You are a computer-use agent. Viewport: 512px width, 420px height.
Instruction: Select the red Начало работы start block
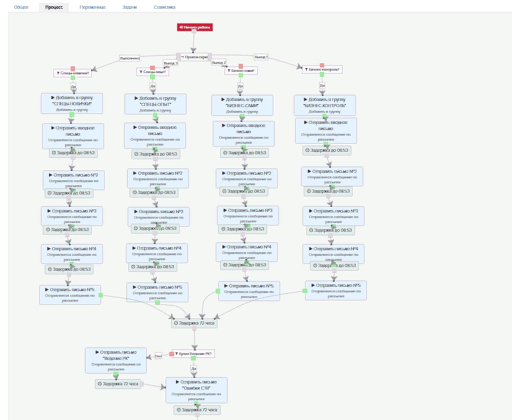coord(195,27)
